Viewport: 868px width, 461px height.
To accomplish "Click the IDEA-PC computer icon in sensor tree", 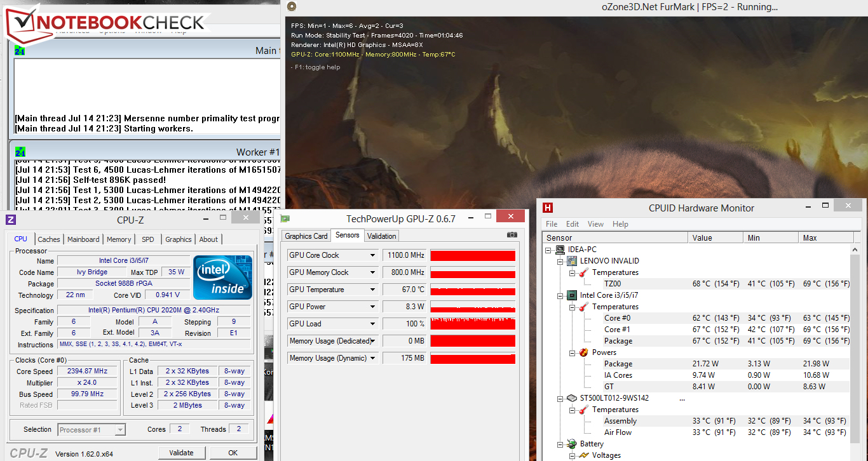I will coord(560,250).
